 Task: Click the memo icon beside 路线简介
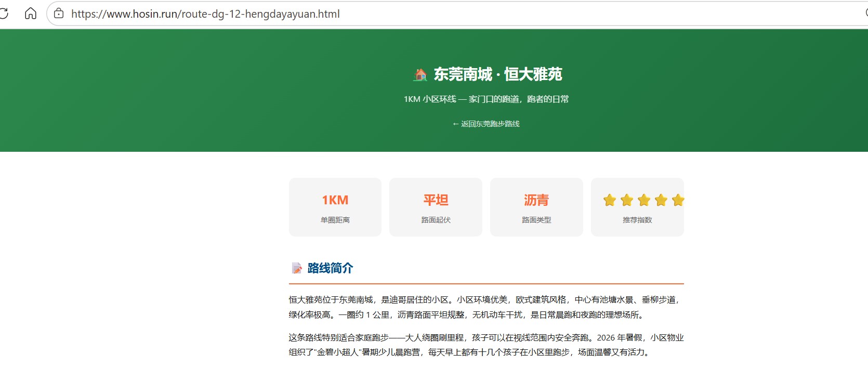point(297,268)
